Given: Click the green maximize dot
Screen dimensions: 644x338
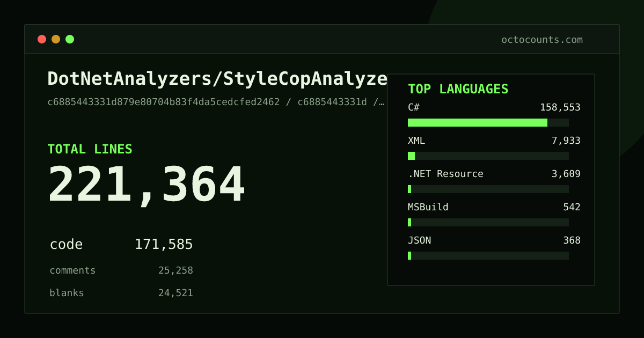Looking at the screenshot, I should click(70, 39).
